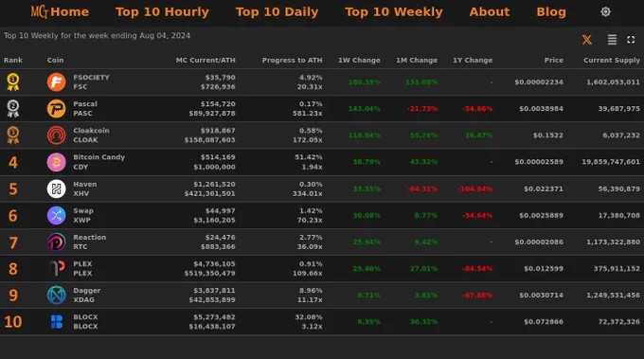Open the Pascal PASC coin name

pos(85,108)
